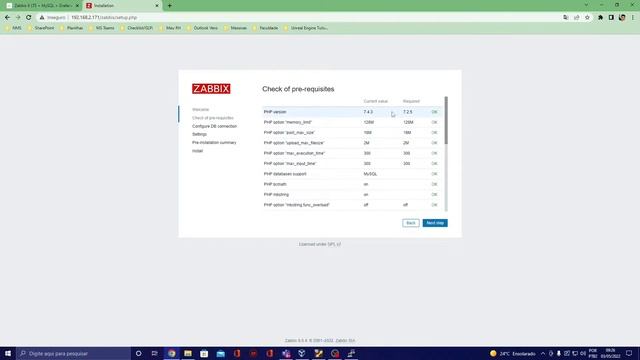Open the Outlook Vero bookmark folder
This screenshot has width=640, height=360.
pos(202,28)
